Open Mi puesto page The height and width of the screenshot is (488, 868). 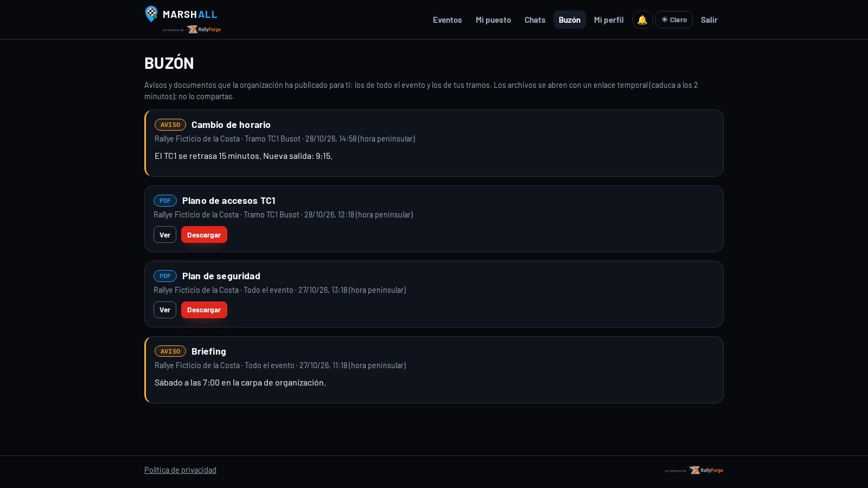pos(493,20)
